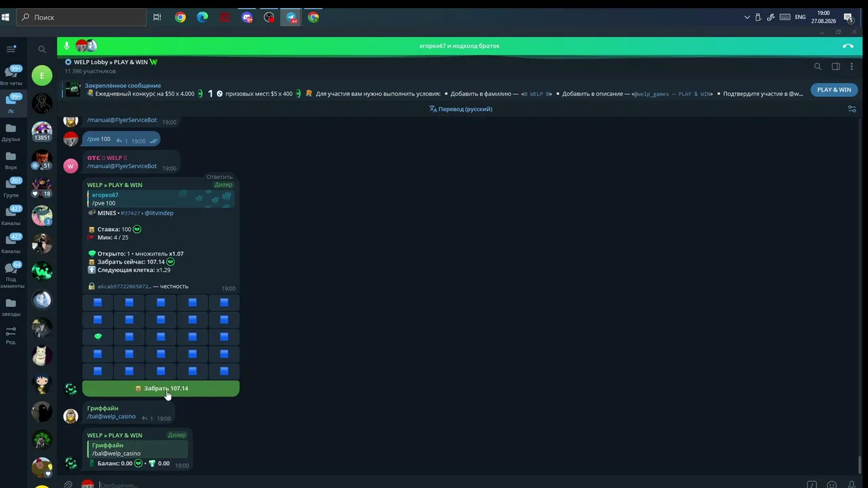The image size is (868, 488).
Task: Open the "@litvindep" mention link
Action: point(159,213)
